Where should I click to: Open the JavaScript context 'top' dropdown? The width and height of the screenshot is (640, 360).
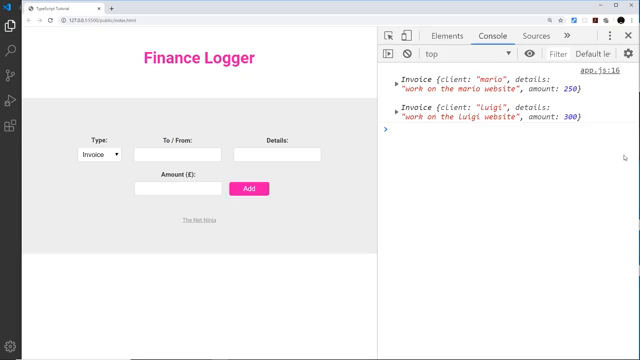point(468,54)
